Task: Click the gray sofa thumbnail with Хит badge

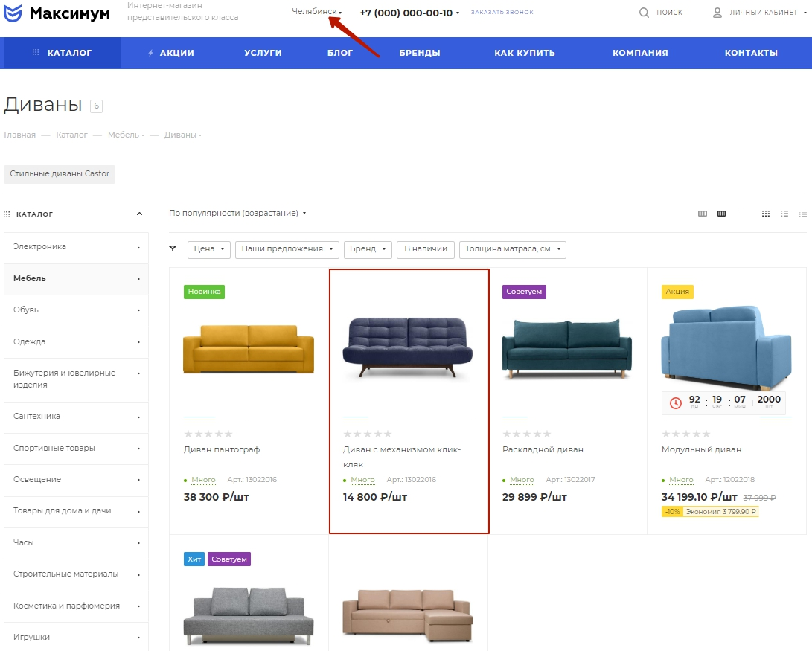Action: click(249, 616)
